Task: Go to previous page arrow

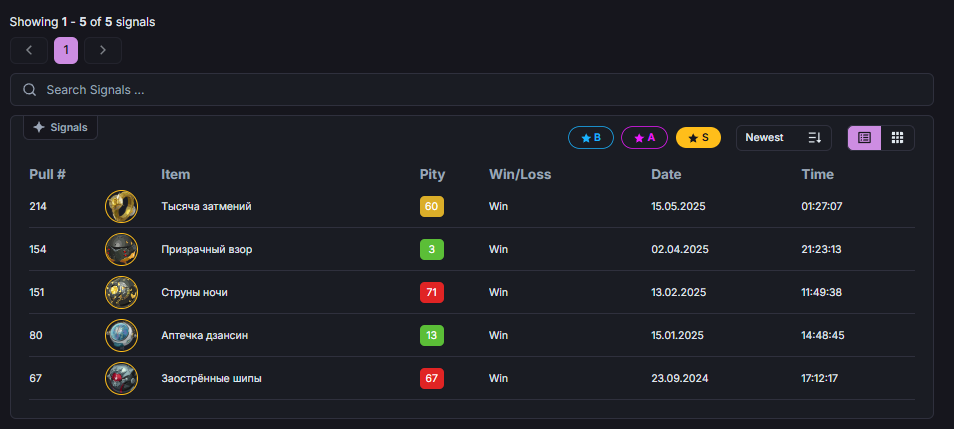Action: tap(29, 51)
